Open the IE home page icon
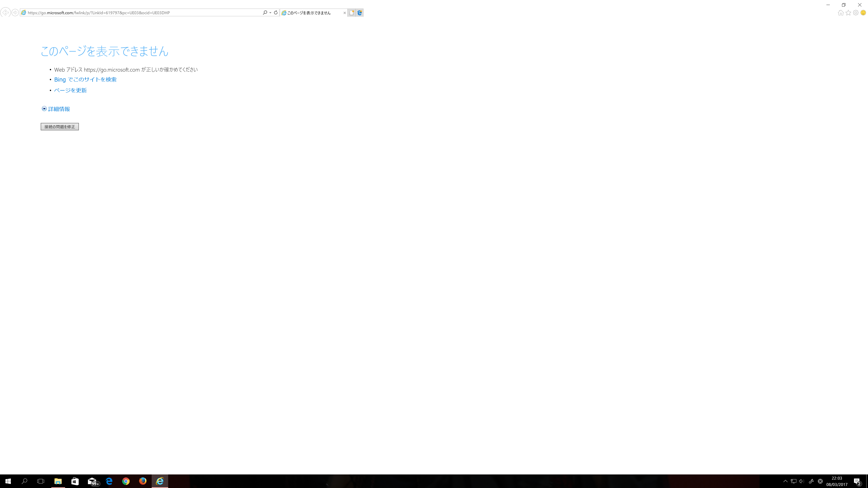Viewport: 868px width, 488px height. click(x=841, y=13)
